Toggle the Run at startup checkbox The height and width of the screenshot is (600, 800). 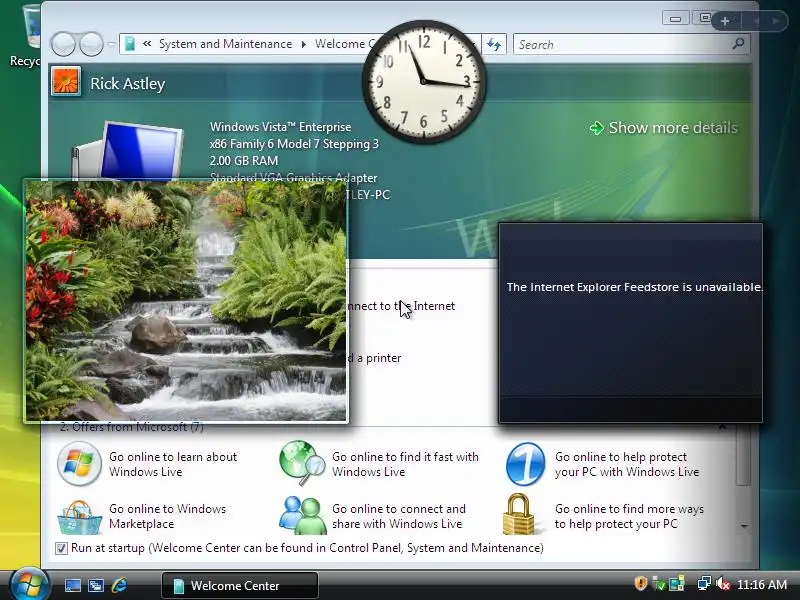coord(61,548)
